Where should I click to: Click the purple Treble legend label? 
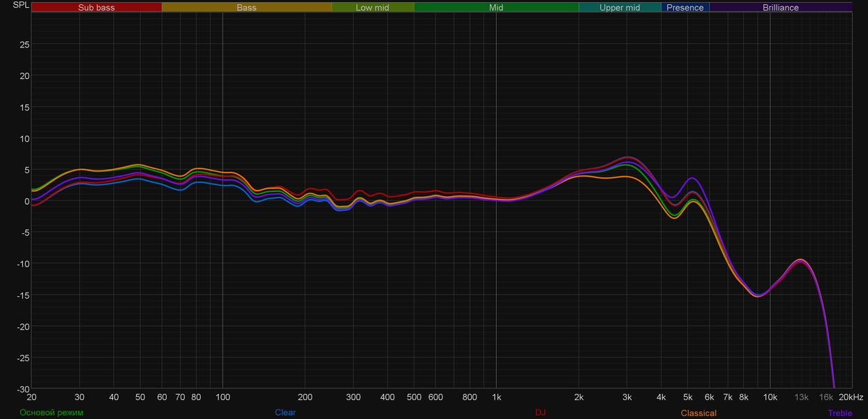(x=840, y=413)
